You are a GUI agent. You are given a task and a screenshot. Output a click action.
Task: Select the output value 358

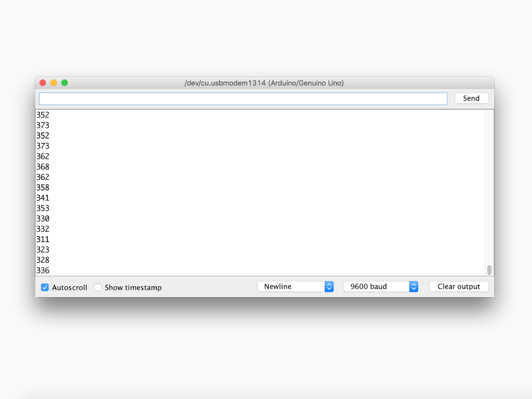[x=43, y=188]
